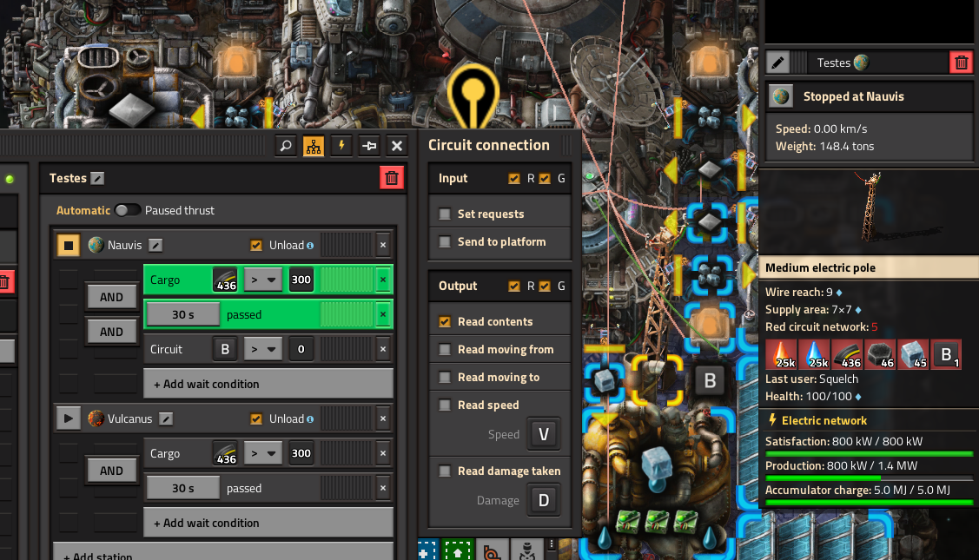Open comparator dropdown in Circuit B condition
Screen dimensions: 979x560
pos(262,350)
